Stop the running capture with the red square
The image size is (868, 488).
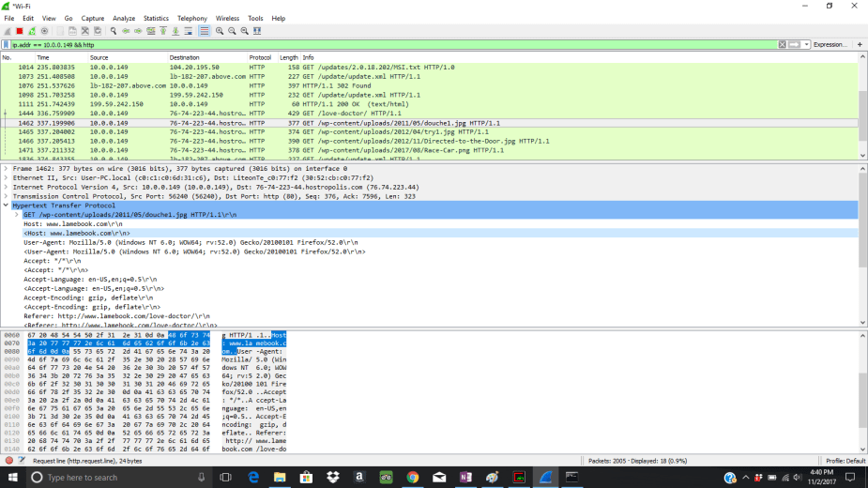(x=20, y=31)
